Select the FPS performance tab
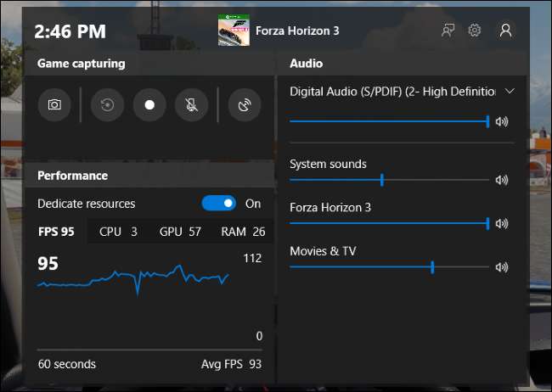The image size is (552, 392). (56, 232)
